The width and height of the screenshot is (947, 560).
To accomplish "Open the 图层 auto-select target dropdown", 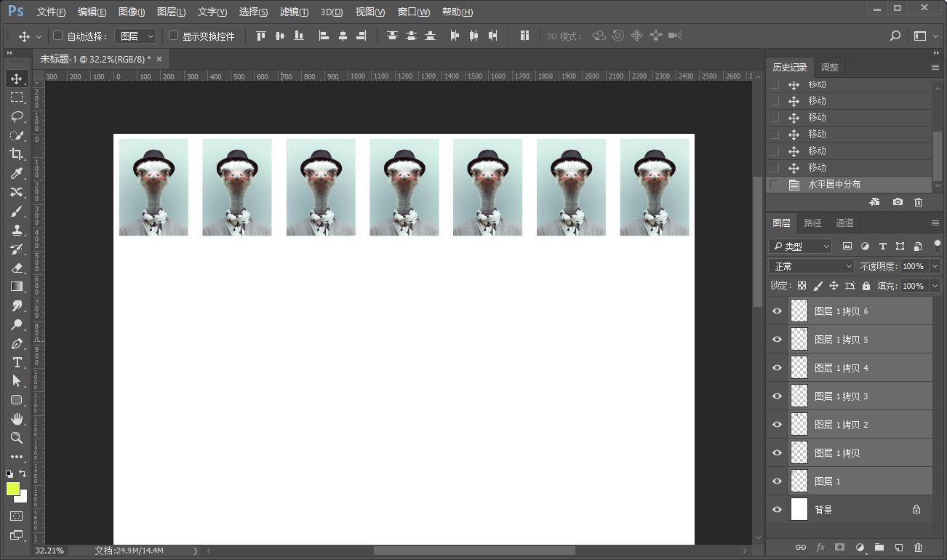I will [136, 36].
